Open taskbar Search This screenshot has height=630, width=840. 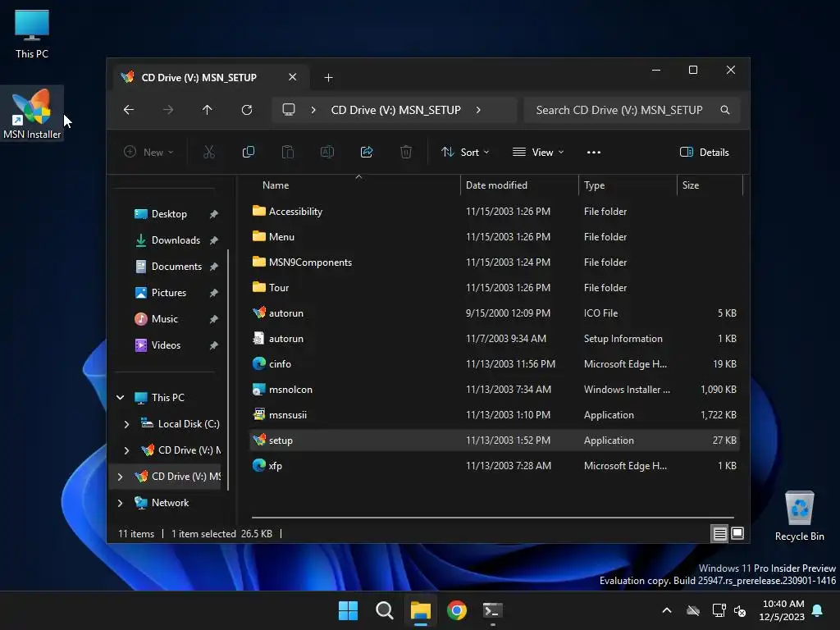coord(385,610)
